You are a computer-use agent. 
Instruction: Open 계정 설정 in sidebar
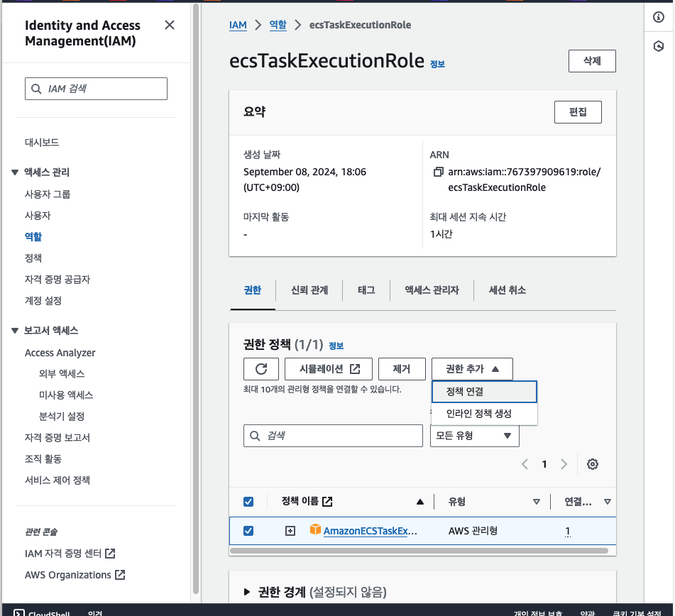coord(43,300)
